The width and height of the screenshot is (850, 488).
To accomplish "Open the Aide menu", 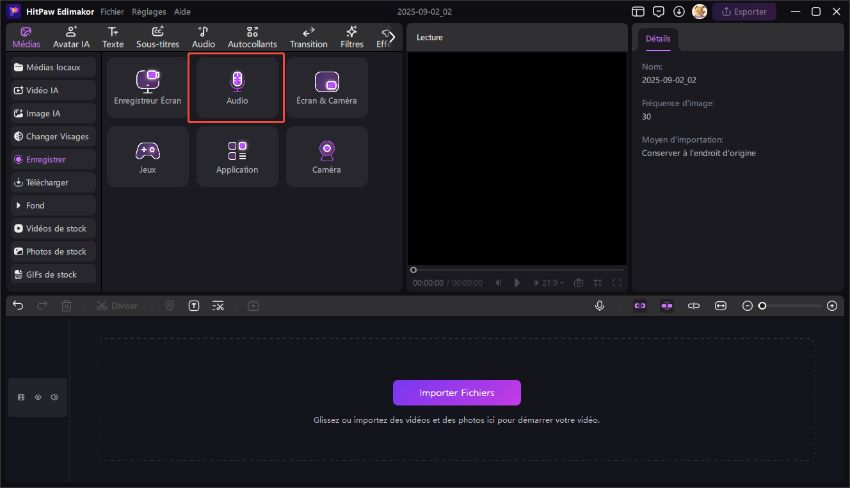I will [182, 11].
